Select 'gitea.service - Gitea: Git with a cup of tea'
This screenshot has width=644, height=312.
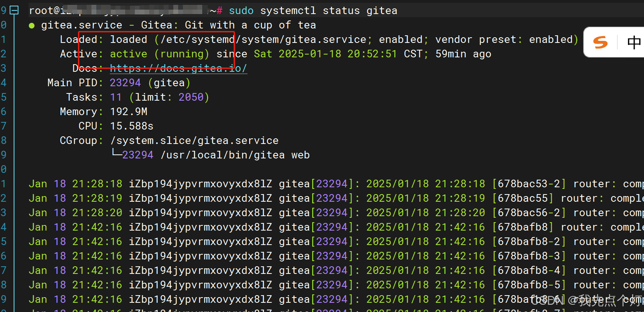(179, 25)
